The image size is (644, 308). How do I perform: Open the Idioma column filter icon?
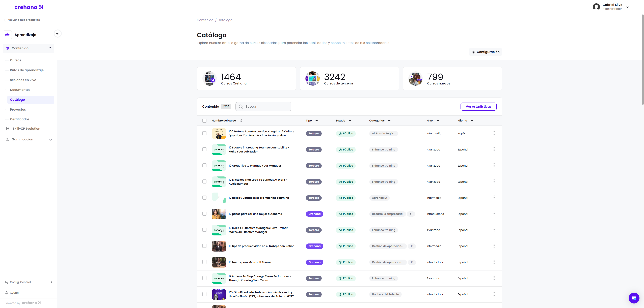(472, 121)
